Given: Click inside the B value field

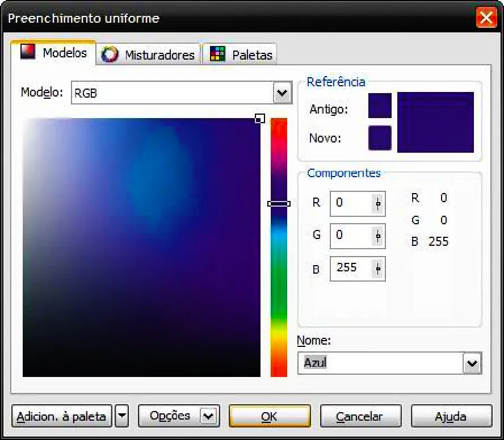Looking at the screenshot, I should pyautogui.click(x=350, y=268).
